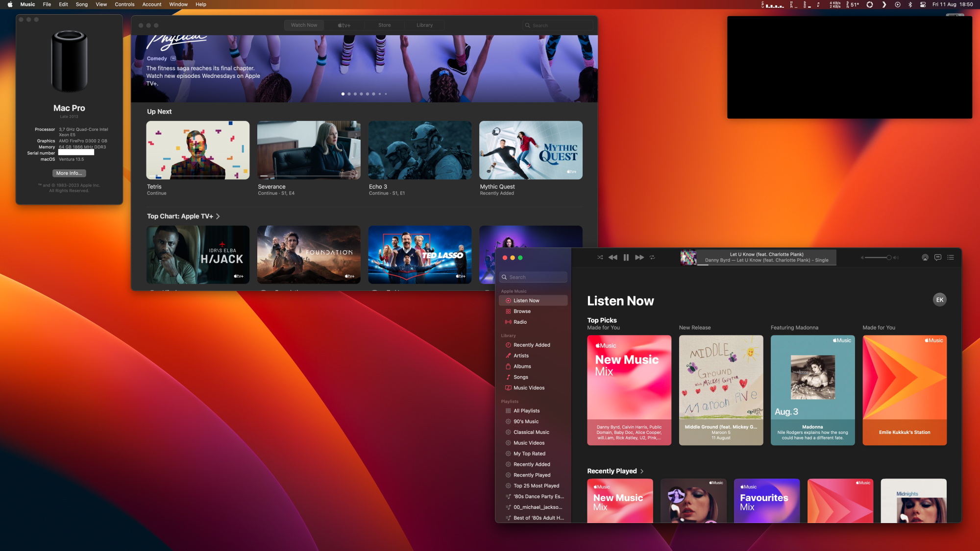Show the lyrics panel

[x=937, y=257]
